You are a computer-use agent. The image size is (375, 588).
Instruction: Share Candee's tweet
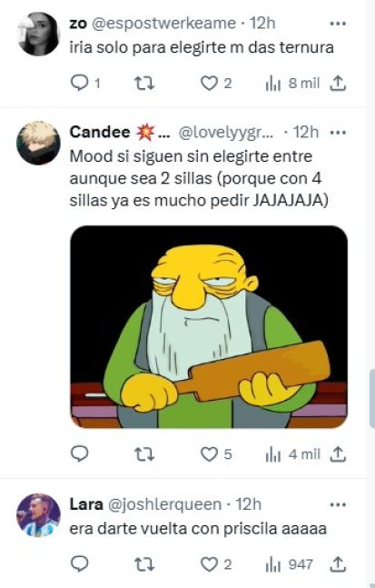[338, 454]
